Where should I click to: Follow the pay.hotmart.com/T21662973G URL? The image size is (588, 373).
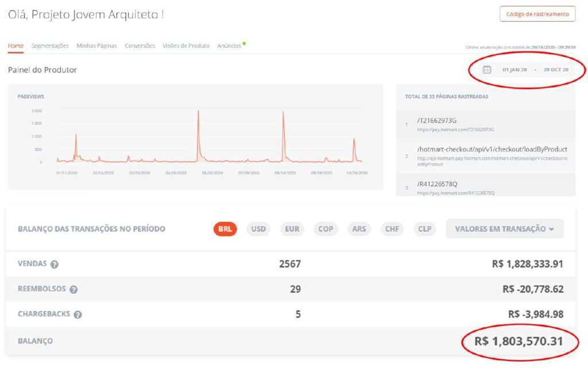coord(455,129)
